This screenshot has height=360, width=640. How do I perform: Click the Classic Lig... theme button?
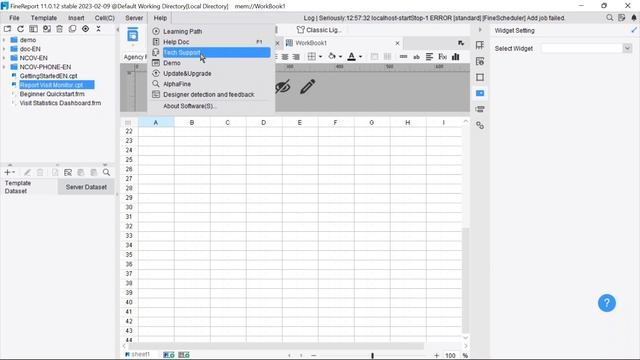(319, 30)
